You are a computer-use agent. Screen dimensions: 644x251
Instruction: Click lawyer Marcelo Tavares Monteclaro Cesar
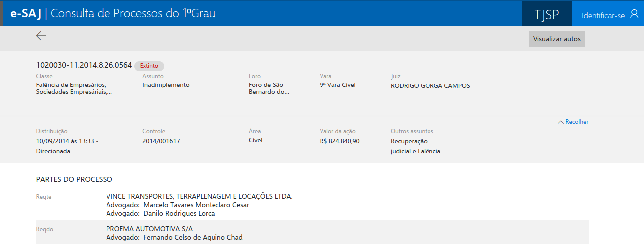[196, 205]
